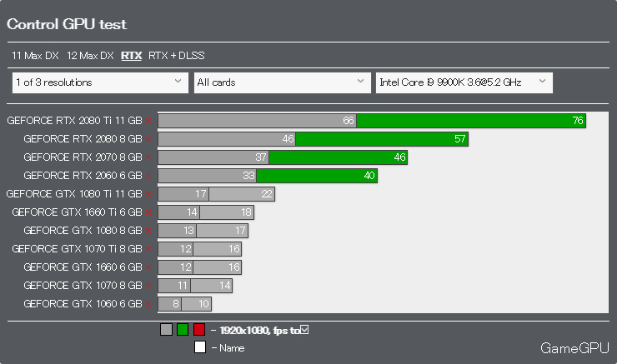The height and width of the screenshot is (364, 617).
Task: Click the bar value 18 for GTX 1660 Ti
Action: point(246,212)
